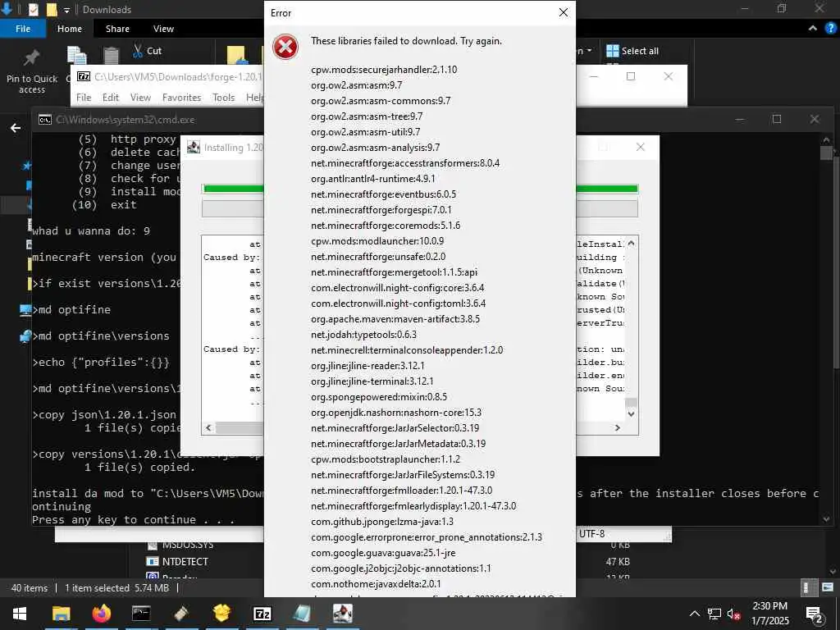Screen dimensions: 840x630
Task: Open the 7-Zip Favorites menu
Action: pos(181,98)
